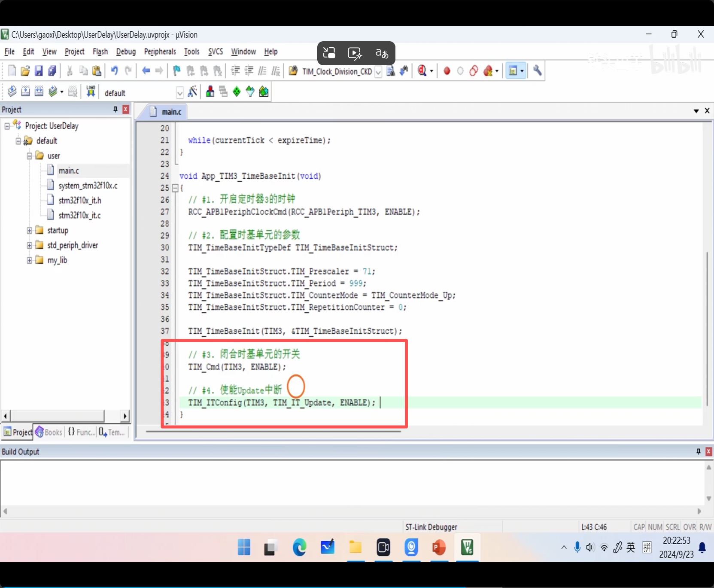
Task: Create a new file with the New icon
Action: pos(12,71)
